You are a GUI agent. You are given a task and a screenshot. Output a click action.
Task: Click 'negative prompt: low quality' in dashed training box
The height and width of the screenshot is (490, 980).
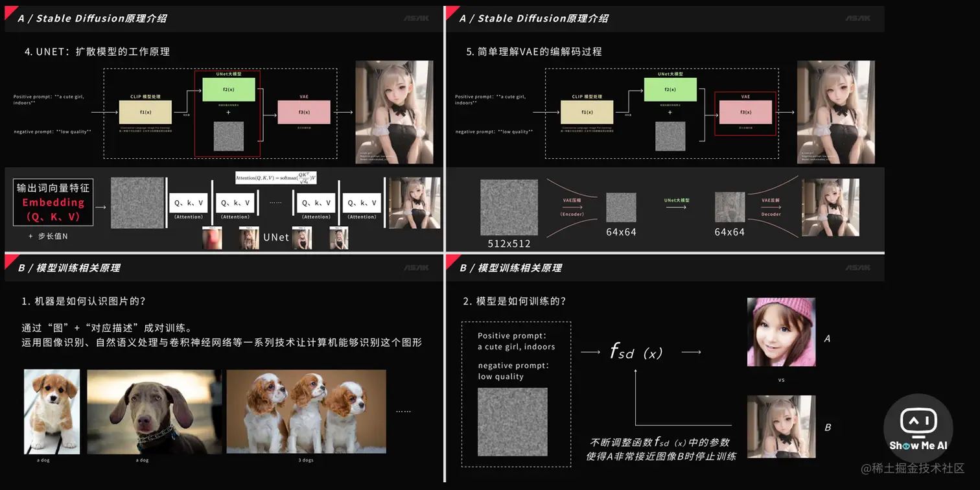(x=513, y=371)
